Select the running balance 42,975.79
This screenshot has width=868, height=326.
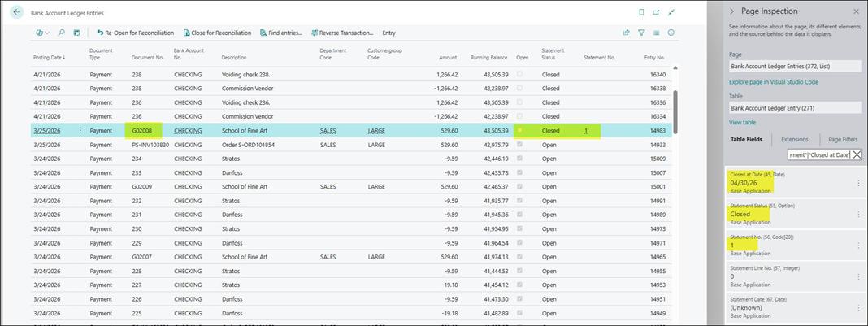pos(495,145)
